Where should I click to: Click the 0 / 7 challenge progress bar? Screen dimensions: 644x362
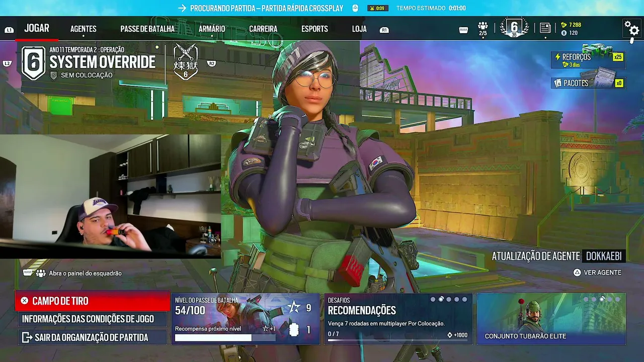pyautogui.click(x=397, y=340)
